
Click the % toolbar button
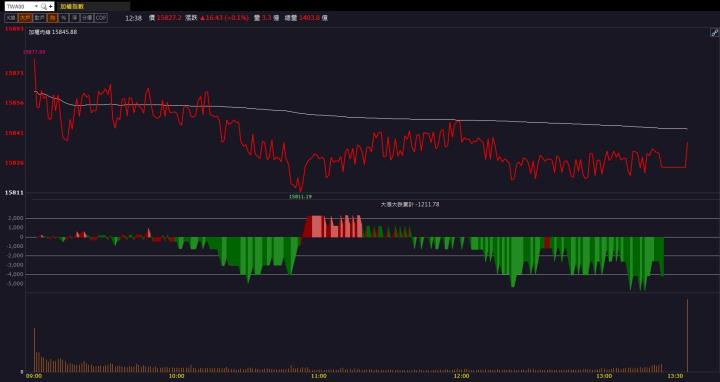[x=64, y=18]
